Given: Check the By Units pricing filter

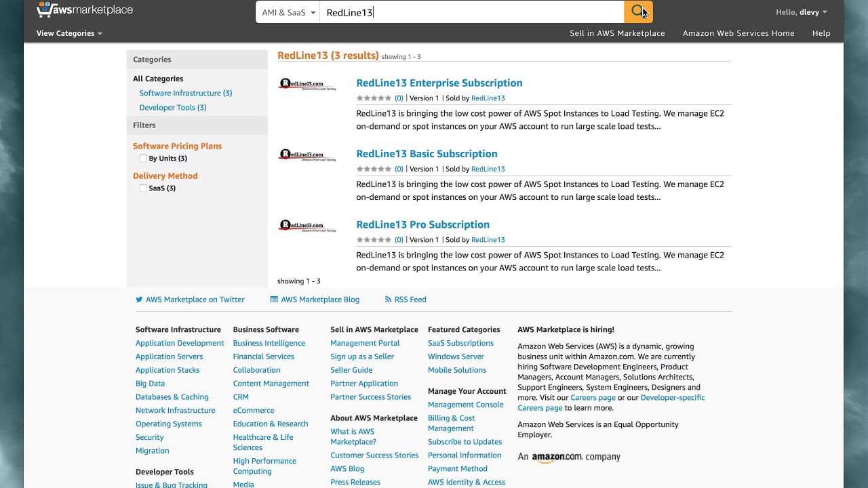Looking at the screenshot, I should 143,159.
